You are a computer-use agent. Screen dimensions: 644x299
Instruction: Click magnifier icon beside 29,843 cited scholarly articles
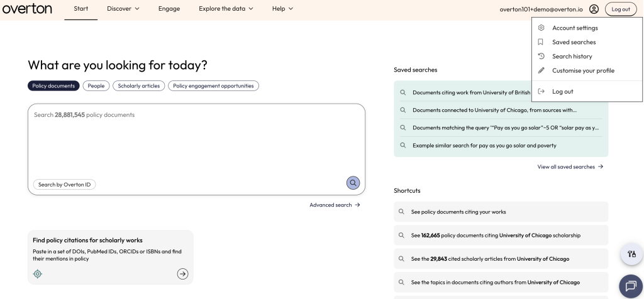[402, 259]
